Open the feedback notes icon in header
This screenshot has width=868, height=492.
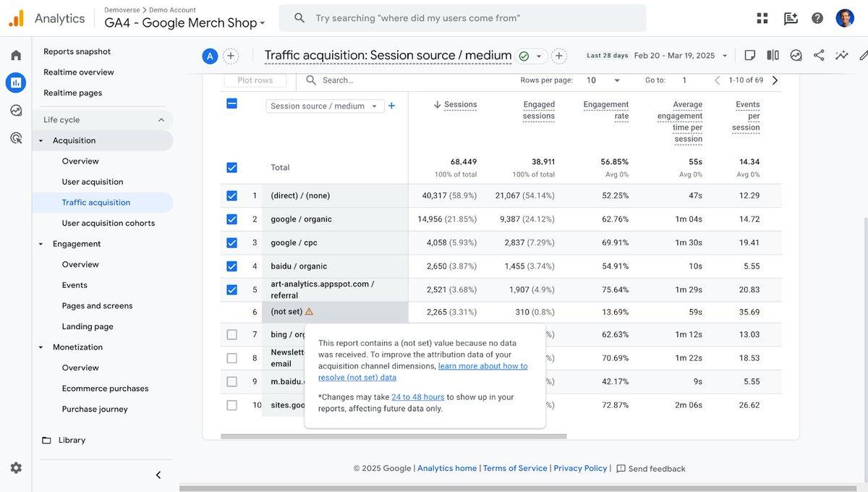[791, 18]
